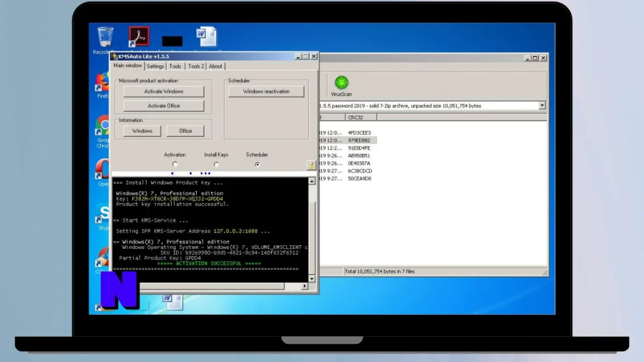Select the row with CRC 6C38CDCD
The height and width of the screenshot is (362, 644).
click(359, 171)
